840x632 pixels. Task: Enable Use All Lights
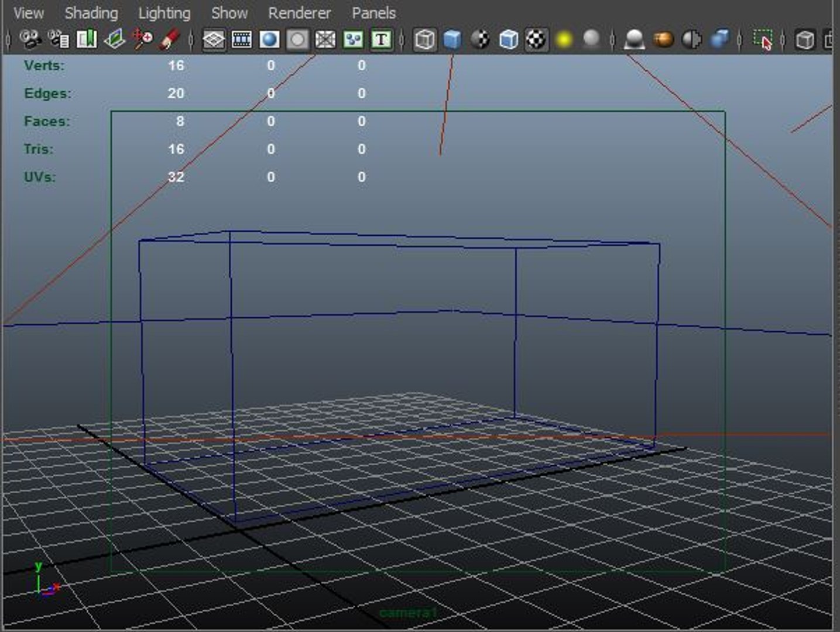564,40
